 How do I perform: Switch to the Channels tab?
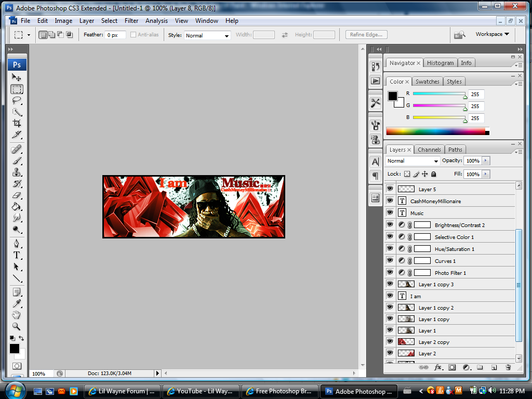click(x=429, y=150)
